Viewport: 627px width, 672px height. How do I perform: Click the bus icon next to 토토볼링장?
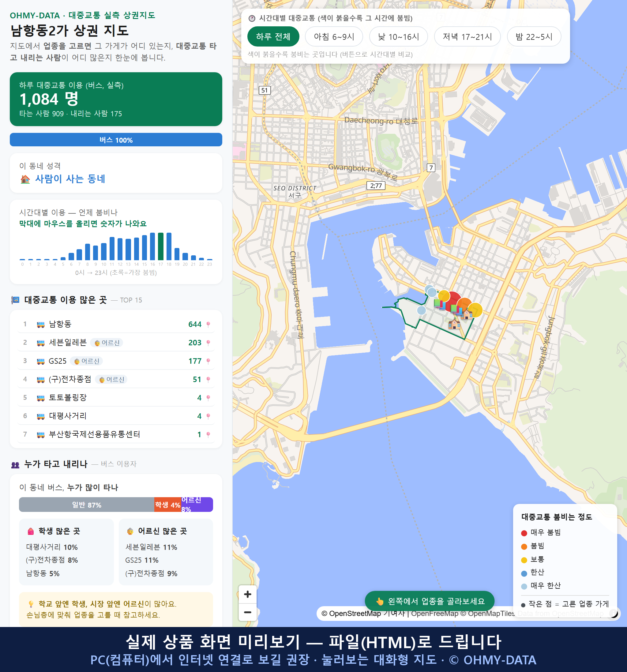(40, 398)
